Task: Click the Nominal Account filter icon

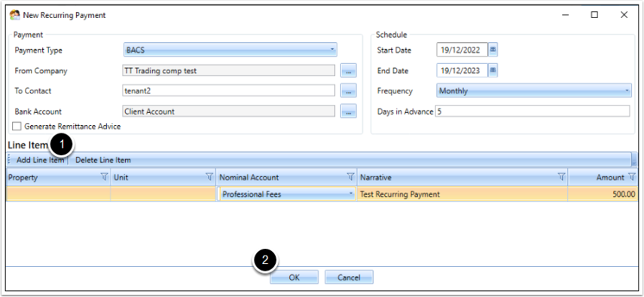Action: pos(350,177)
